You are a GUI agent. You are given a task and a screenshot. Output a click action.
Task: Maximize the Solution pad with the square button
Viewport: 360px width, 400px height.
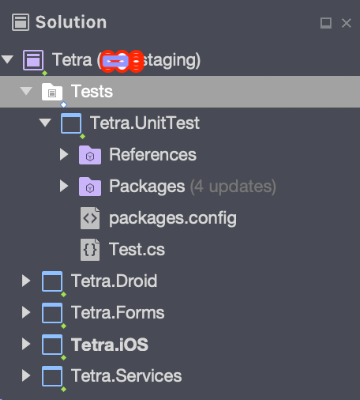[326, 23]
